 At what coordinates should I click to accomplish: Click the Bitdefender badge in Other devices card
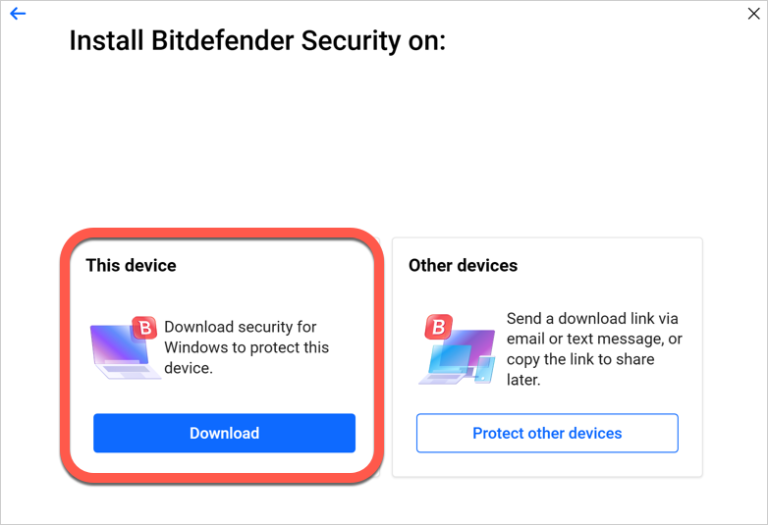(x=437, y=326)
